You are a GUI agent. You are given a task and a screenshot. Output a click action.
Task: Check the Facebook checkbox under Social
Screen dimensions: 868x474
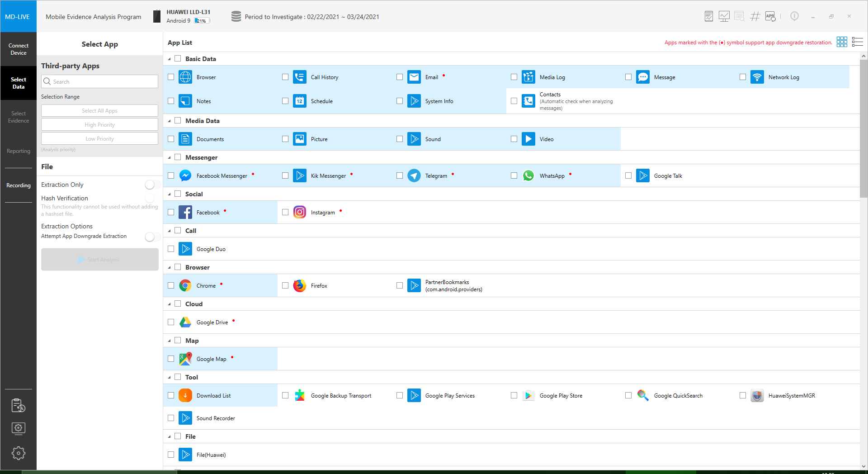click(171, 212)
